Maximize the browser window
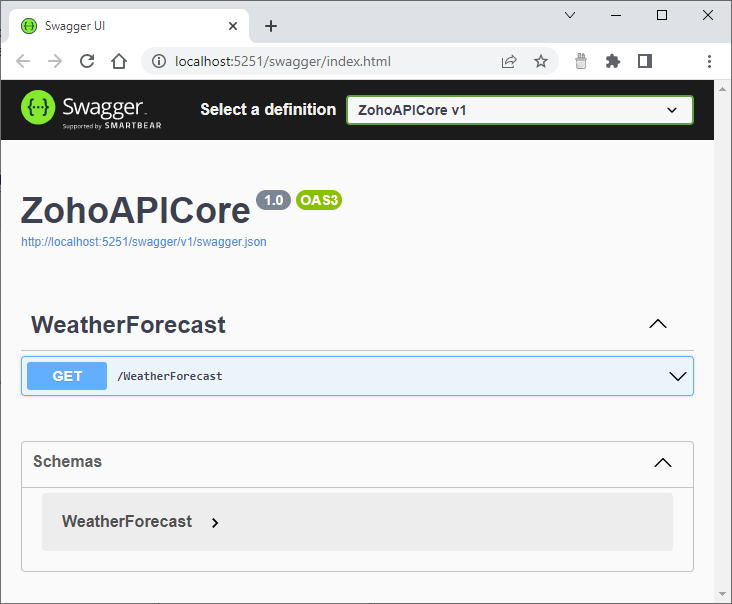The width and height of the screenshot is (732, 604). click(662, 15)
